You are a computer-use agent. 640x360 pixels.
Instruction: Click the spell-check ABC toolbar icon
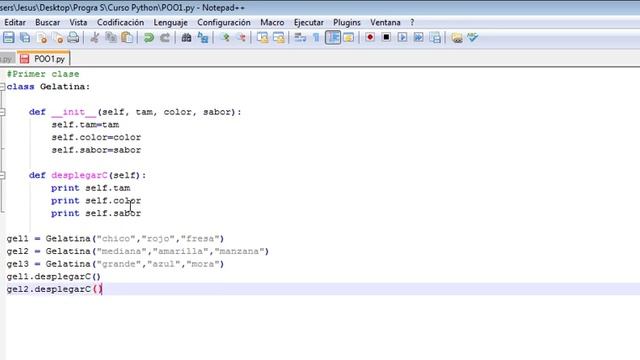pyautogui.click(x=473, y=38)
